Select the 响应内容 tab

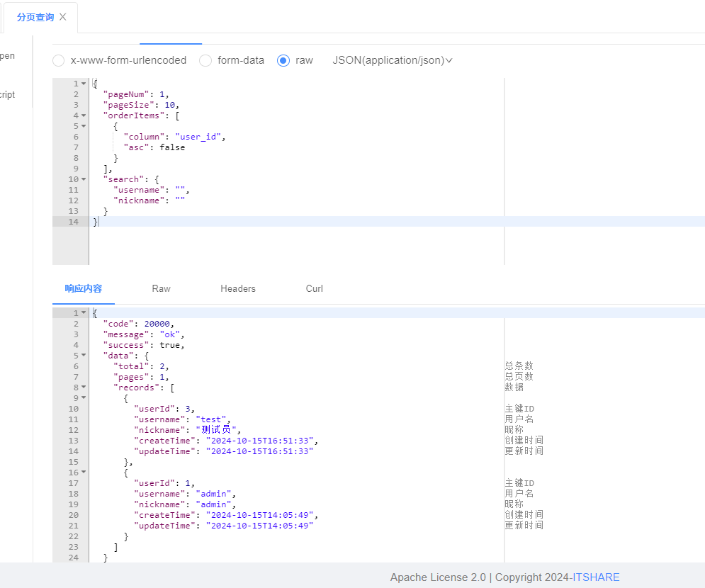84,289
